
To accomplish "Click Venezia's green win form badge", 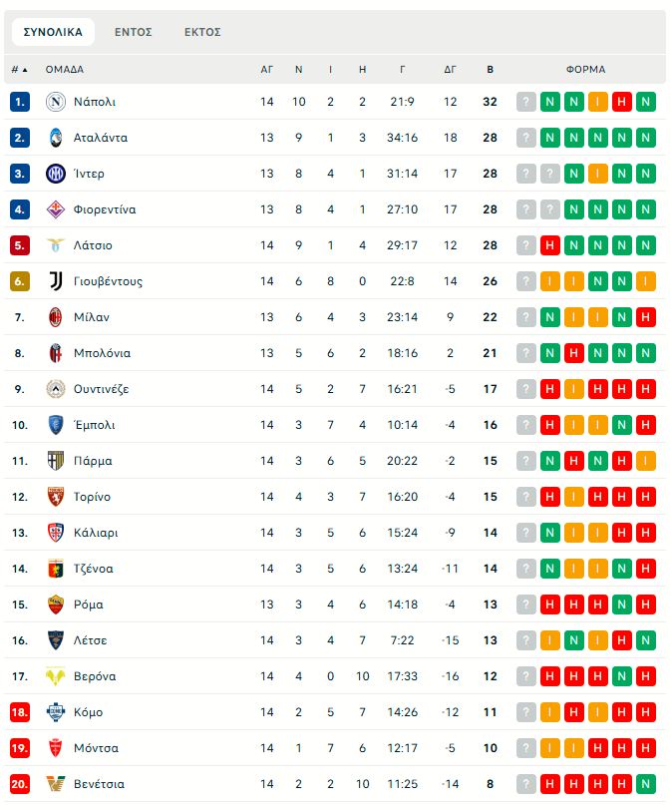I will point(646,784).
